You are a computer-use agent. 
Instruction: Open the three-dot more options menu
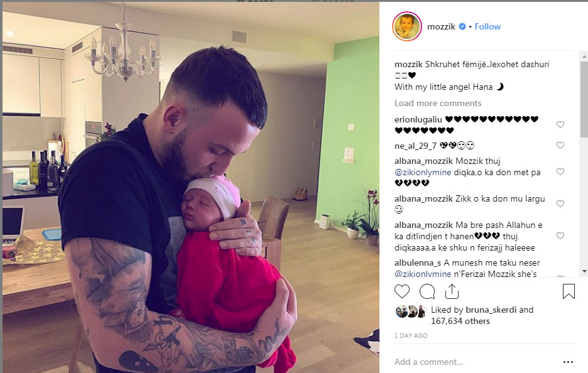coord(568,362)
